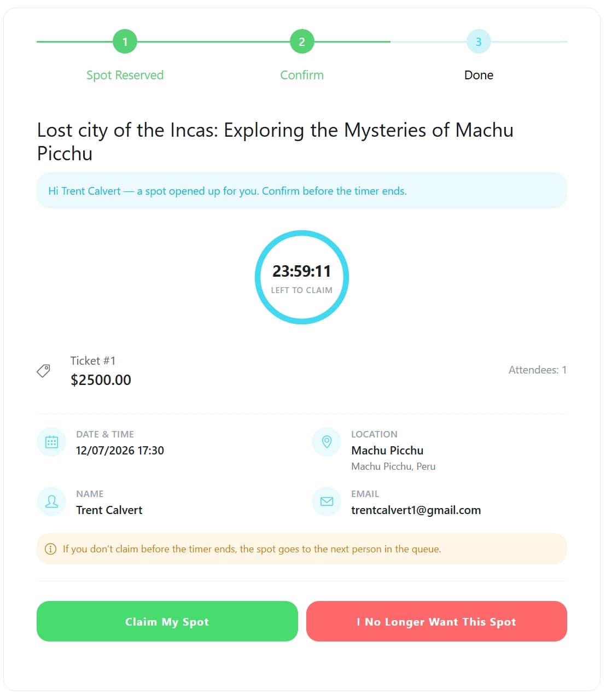Click the info icon in yellow warning
The width and height of the screenshot is (606, 700).
tap(50, 549)
